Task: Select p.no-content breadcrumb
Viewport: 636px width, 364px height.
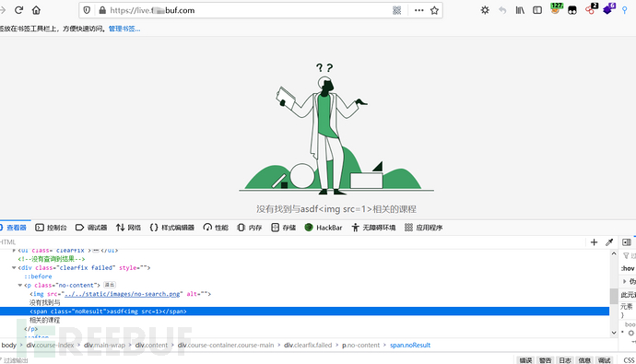Action: [361, 346]
